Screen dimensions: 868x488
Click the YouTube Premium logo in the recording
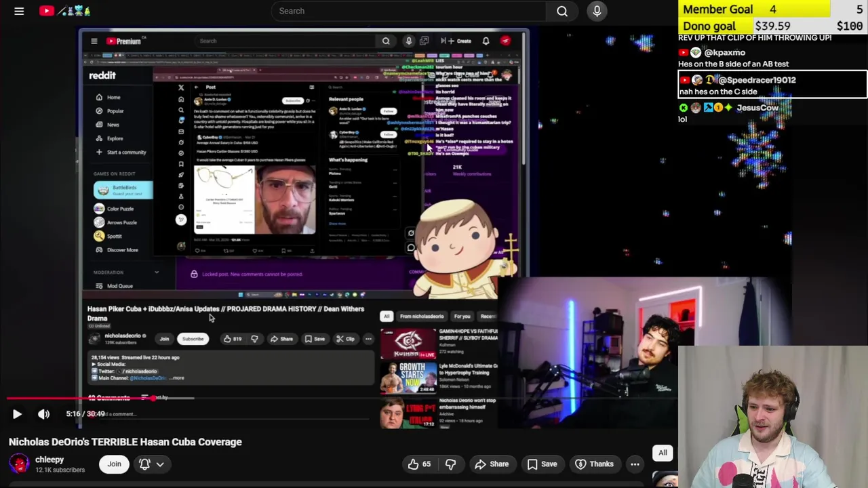coord(123,41)
